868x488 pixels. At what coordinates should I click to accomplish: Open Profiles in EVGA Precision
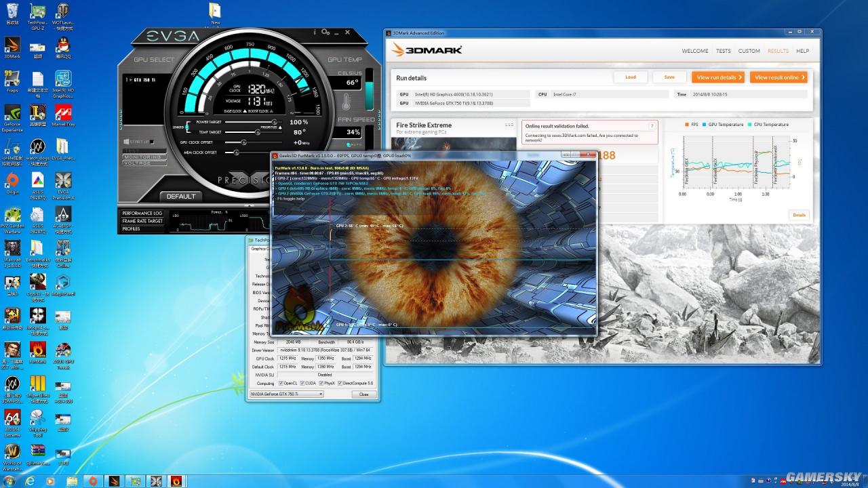(142, 229)
